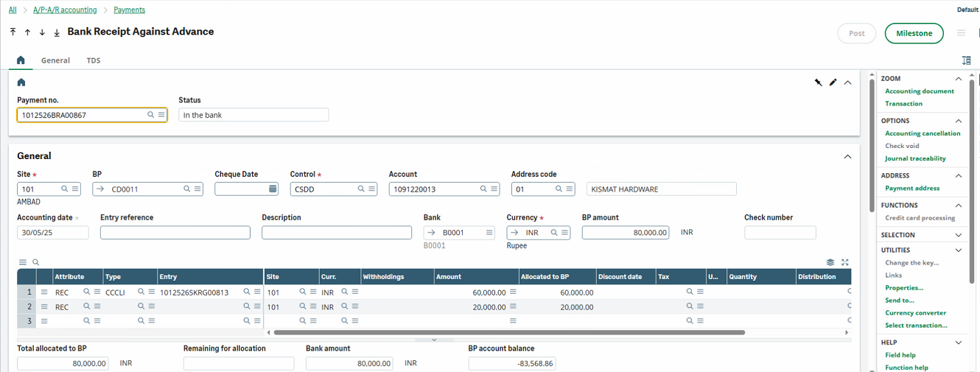Open search lookup for Site field
Screen dimensions: 980x372
(65, 189)
